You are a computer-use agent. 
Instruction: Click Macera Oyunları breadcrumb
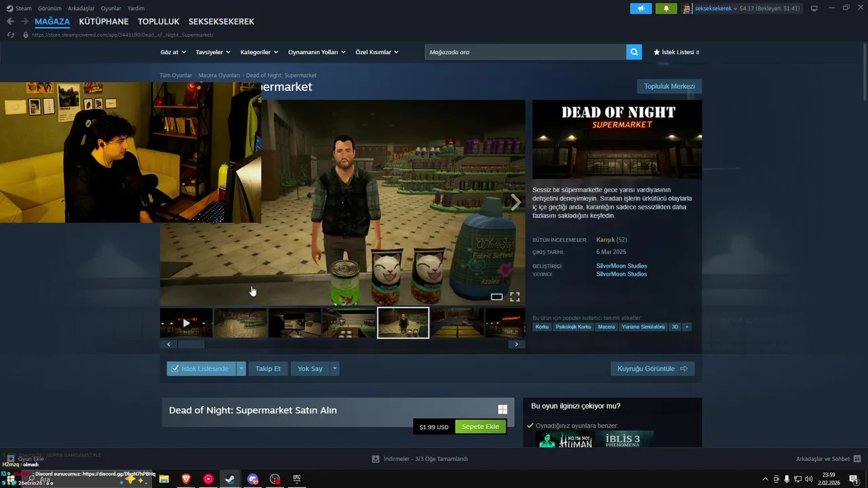click(219, 75)
